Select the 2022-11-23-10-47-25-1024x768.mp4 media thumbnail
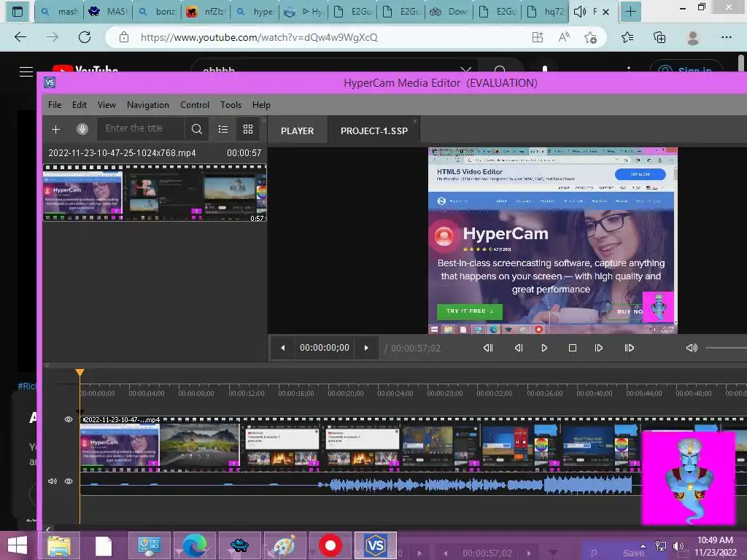 click(x=155, y=192)
